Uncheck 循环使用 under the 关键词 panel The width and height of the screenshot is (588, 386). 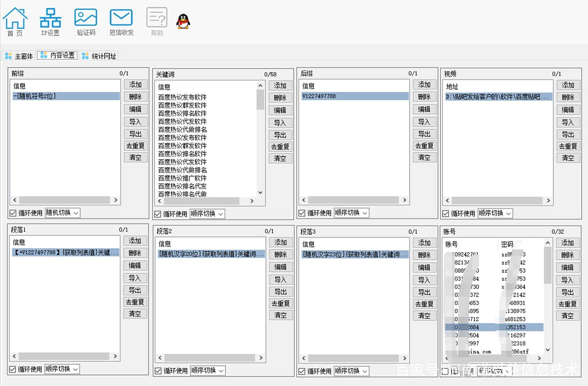(158, 214)
